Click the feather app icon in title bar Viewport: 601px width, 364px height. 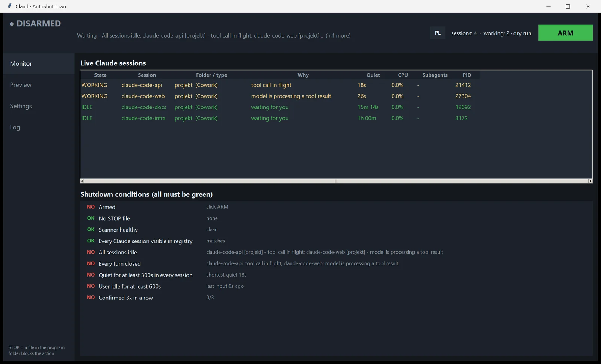tap(9, 6)
